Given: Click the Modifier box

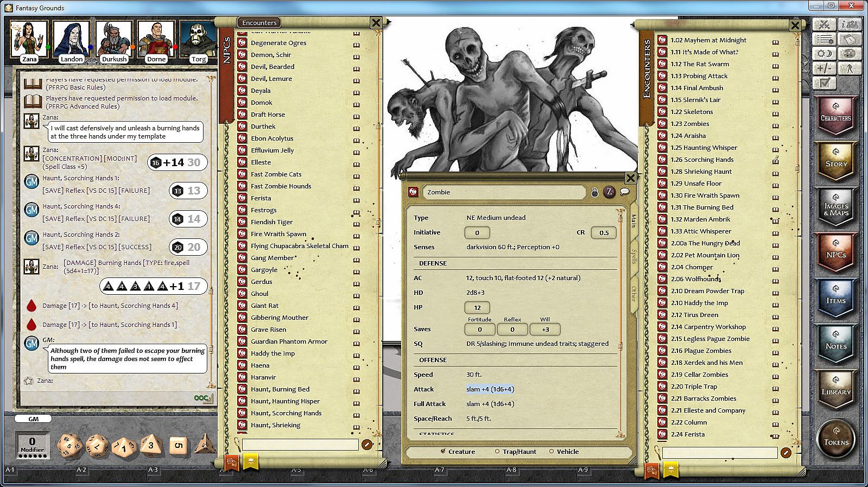Looking at the screenshot, I should (32, 445).
